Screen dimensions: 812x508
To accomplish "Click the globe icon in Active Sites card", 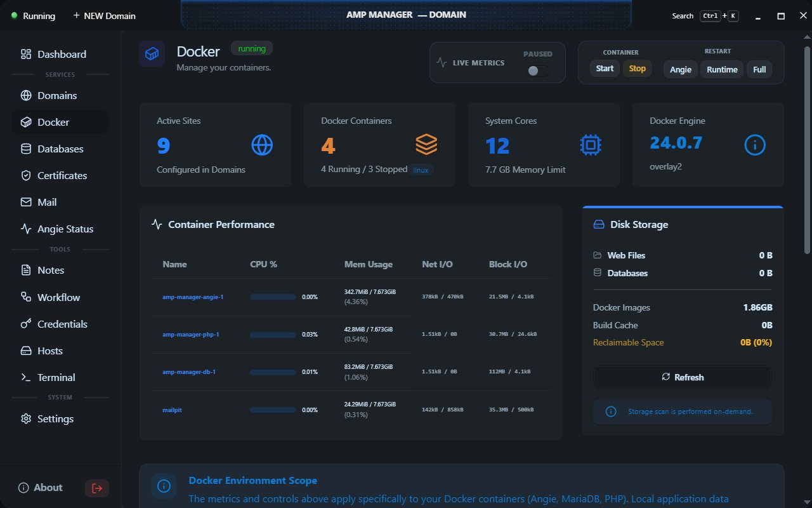I will point(262,145).
